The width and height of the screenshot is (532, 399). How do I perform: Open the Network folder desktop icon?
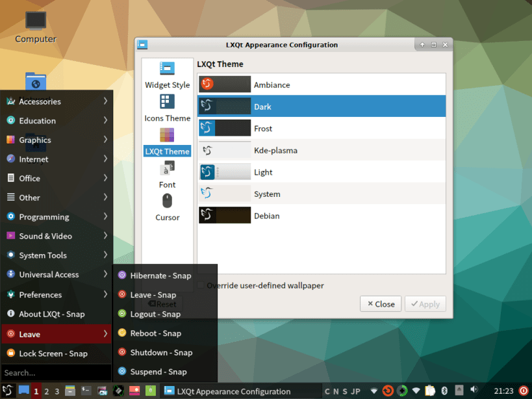click(x=36, y=81)
